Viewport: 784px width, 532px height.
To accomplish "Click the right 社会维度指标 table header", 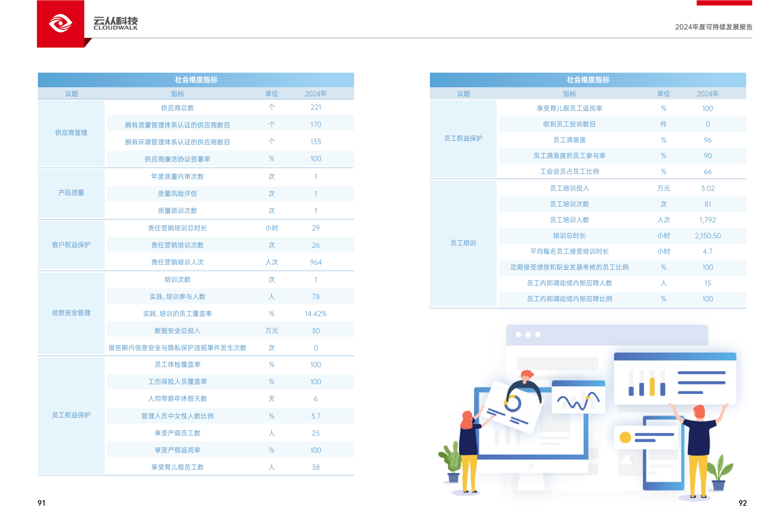I will tap(588, 80).
